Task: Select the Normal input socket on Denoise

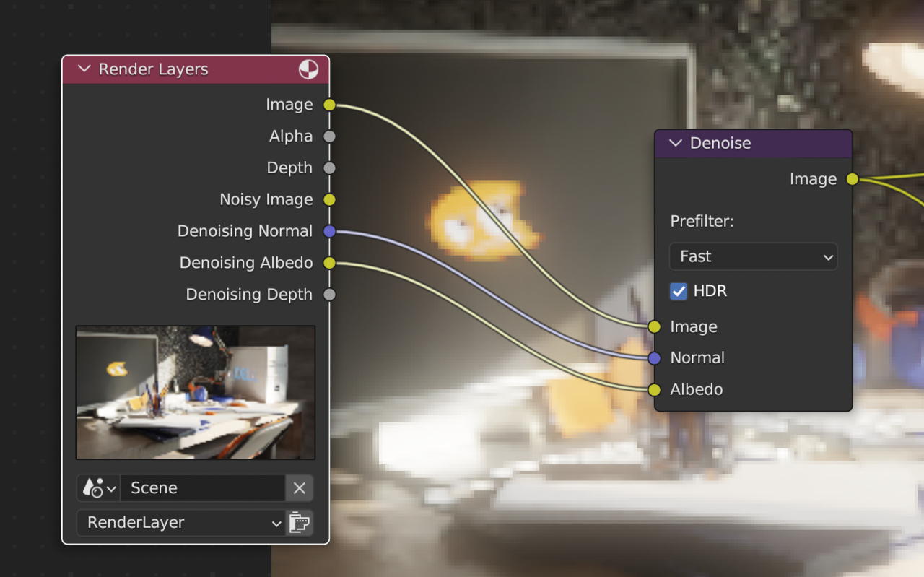Action: pyautogui.click(x=654, y=358)
